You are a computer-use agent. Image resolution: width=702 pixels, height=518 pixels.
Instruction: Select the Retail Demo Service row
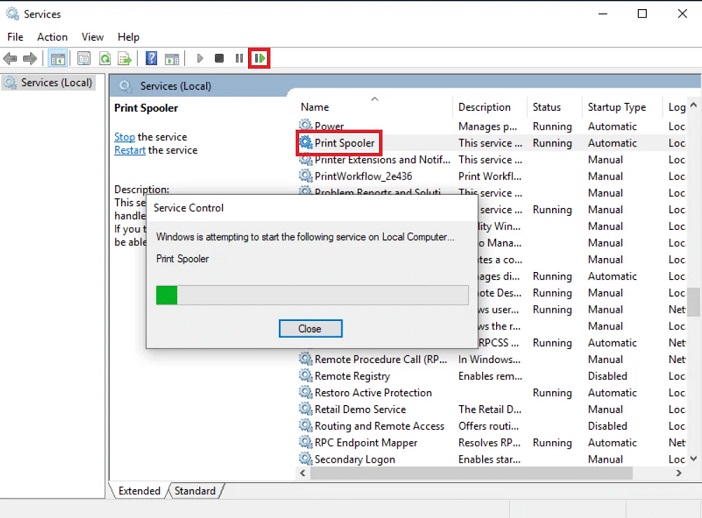coord(492,409)
